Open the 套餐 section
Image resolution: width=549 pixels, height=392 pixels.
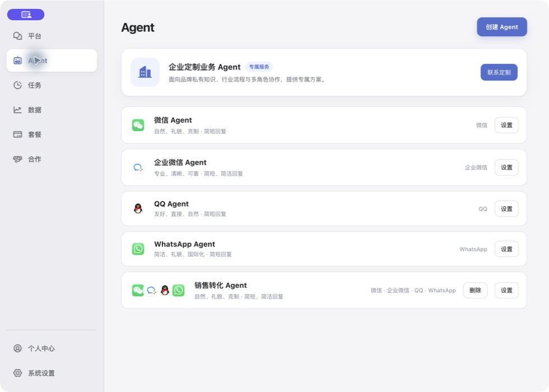coord(52,134)
